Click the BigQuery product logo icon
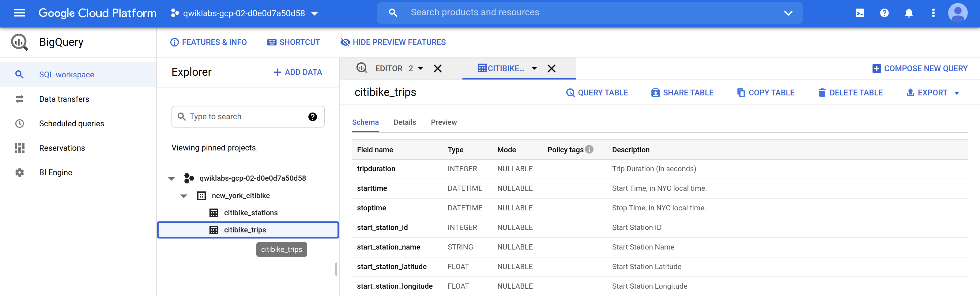Viewport: 980px width, 296px height. [x=19, y=42]
